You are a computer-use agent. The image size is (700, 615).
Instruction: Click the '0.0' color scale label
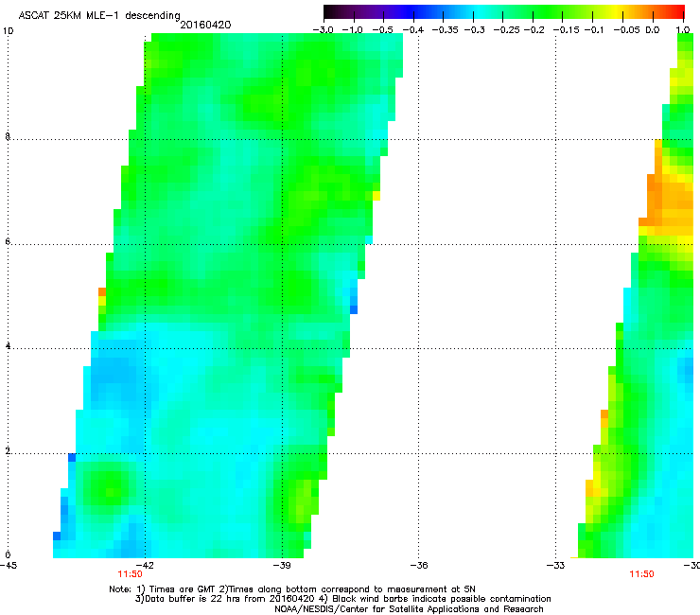[653, 30]
